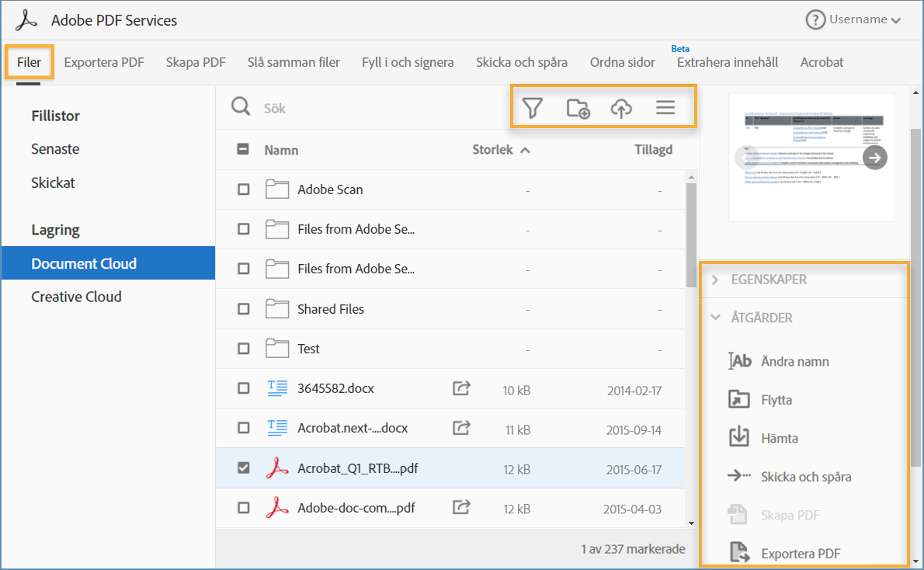Click the Shared Files folder icon
Viewport: 924px width, 570px height.
click(x=276, y=309)
